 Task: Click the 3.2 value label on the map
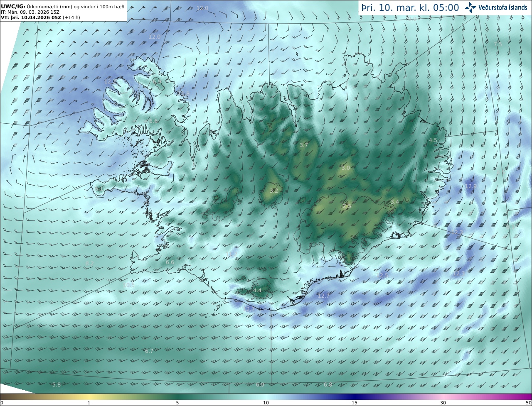[x=273, y=191]
